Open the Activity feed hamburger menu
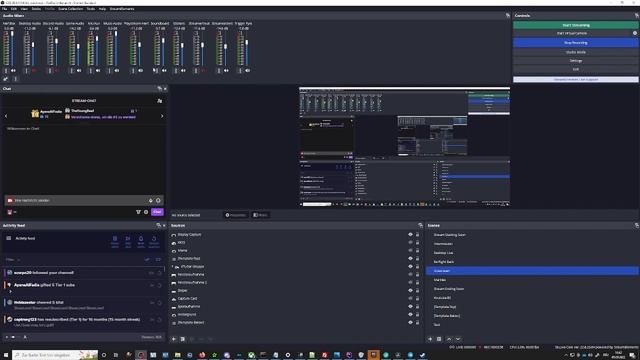640x360 pixels. [9, 238]
